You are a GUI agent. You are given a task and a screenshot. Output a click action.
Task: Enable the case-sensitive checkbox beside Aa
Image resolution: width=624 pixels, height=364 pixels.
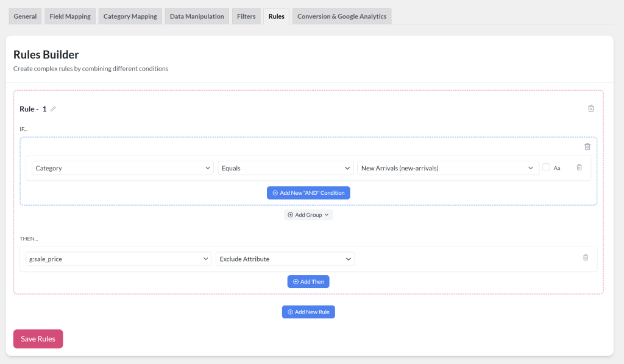(546, 167)
